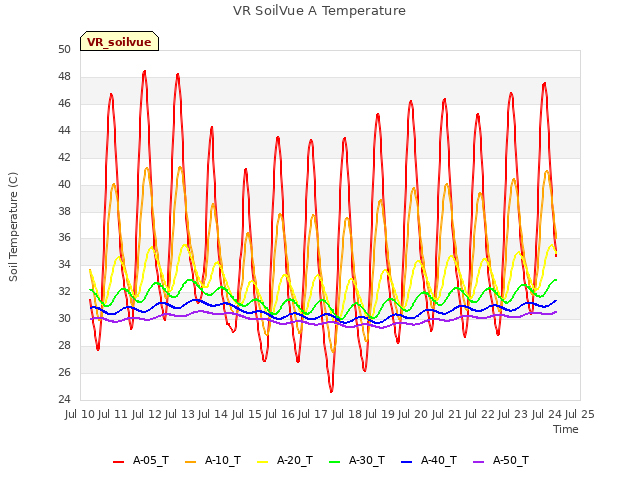The image size is (640, 480).
Task: Click the A-20_T legend label
Action: tap(295, 460)
